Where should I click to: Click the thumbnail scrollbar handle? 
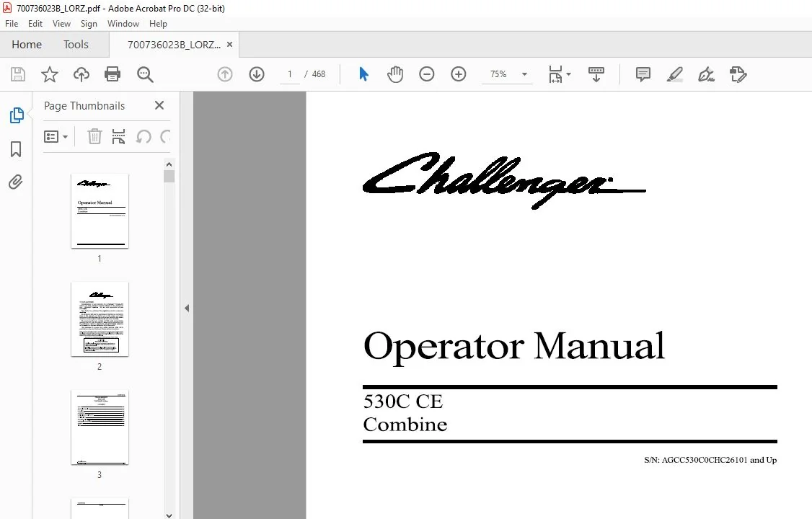tap(169, 177)
